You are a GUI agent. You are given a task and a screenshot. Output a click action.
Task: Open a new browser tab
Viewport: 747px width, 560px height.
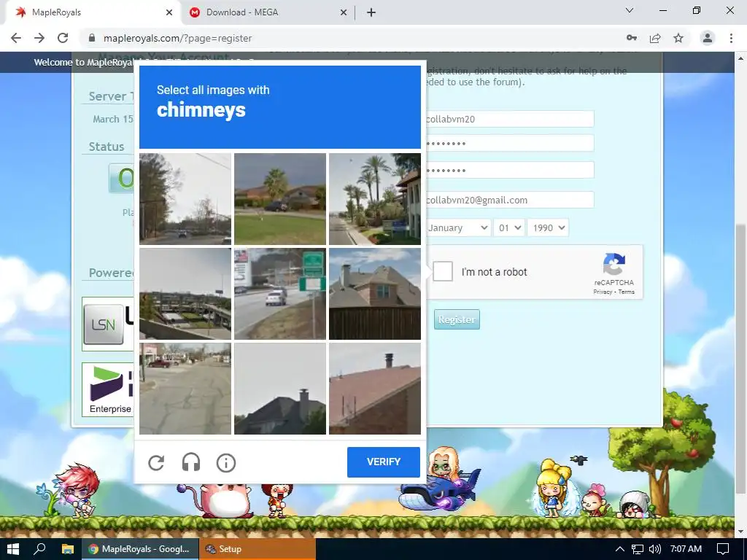click(371, 12)
